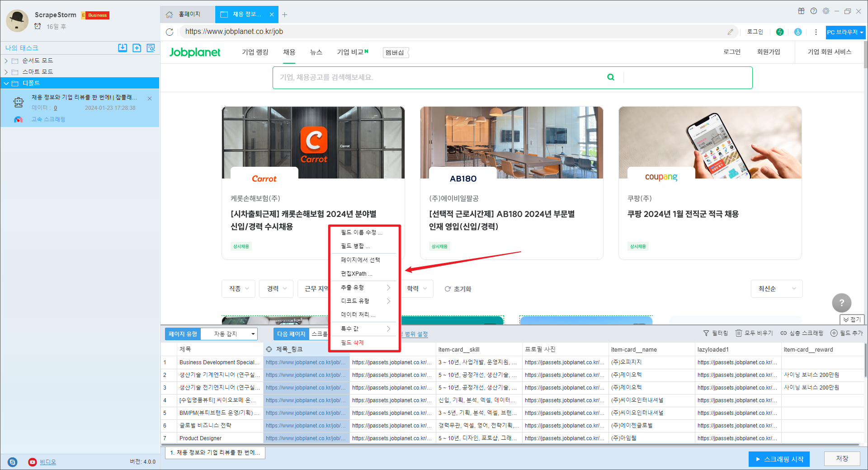Image resolution: width=868 pixels, height=470 pixels.
Task: Click the robot icon of the Jobplanet task
Action: pyautogui.click(x=19, y=103)
